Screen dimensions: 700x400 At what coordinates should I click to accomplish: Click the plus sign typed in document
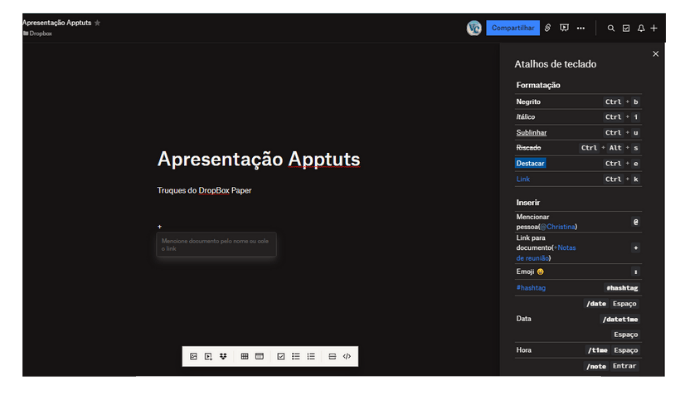point(159,227)
